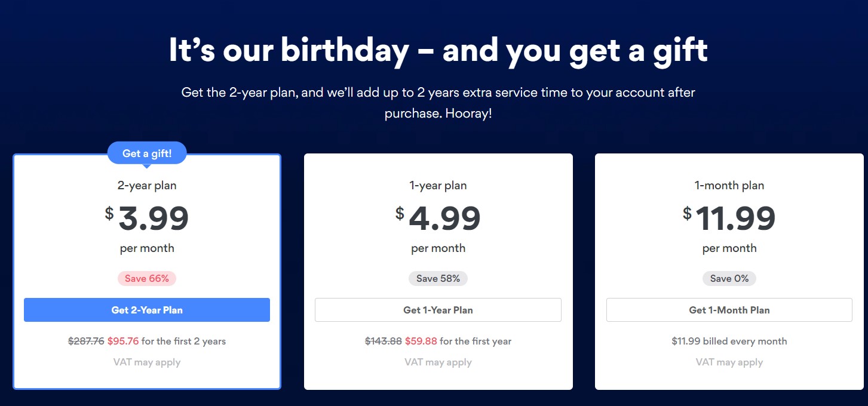
Task: Choose the Get 1-Year Plan button
Action: coord(438,310)
